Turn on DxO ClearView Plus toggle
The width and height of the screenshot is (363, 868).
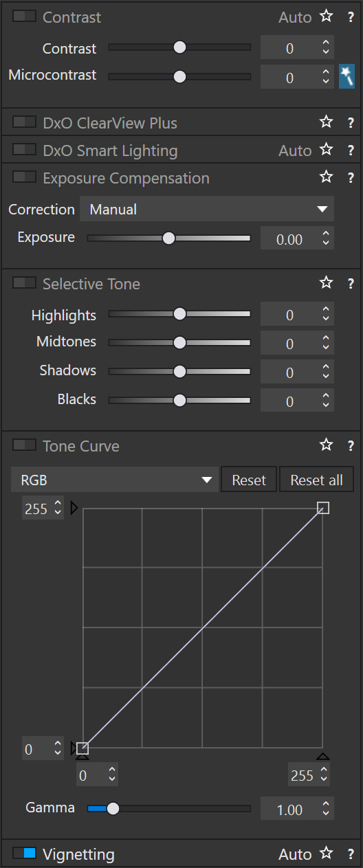[24, 122]
